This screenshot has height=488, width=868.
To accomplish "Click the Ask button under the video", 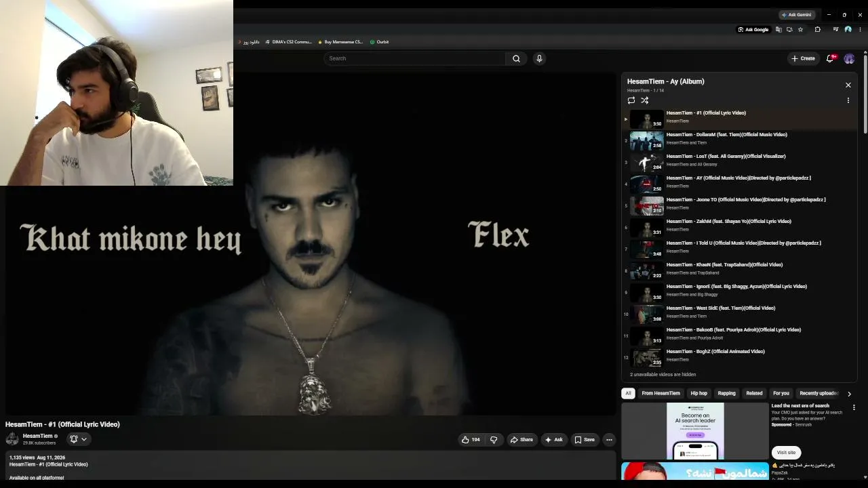I will (553, 439).
